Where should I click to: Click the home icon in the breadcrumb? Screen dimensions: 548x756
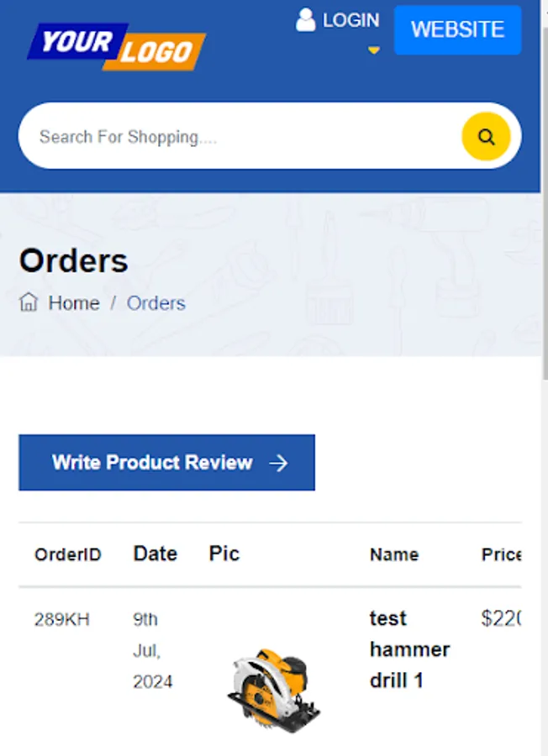(29, 302)
